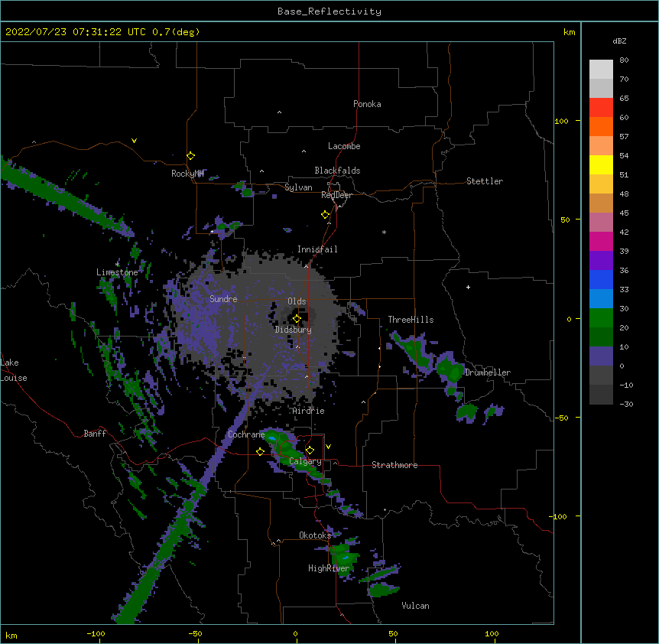Click the -100 tick label on horizontal axis
The width and height of the screenshot is (659, 644).
tap(96, 633)
